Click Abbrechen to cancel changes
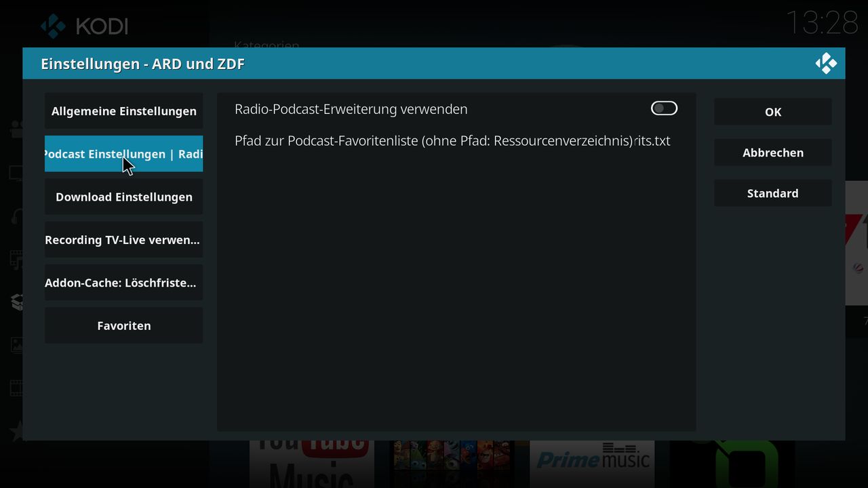Viewport: 868px width, 488px height. tap(772, 152)
